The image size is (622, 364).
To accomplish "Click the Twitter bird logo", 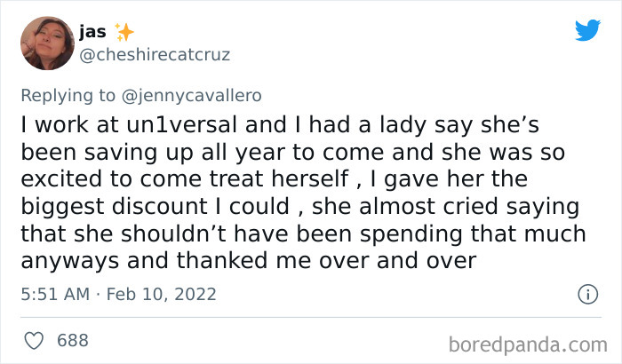I will point(587,32).
